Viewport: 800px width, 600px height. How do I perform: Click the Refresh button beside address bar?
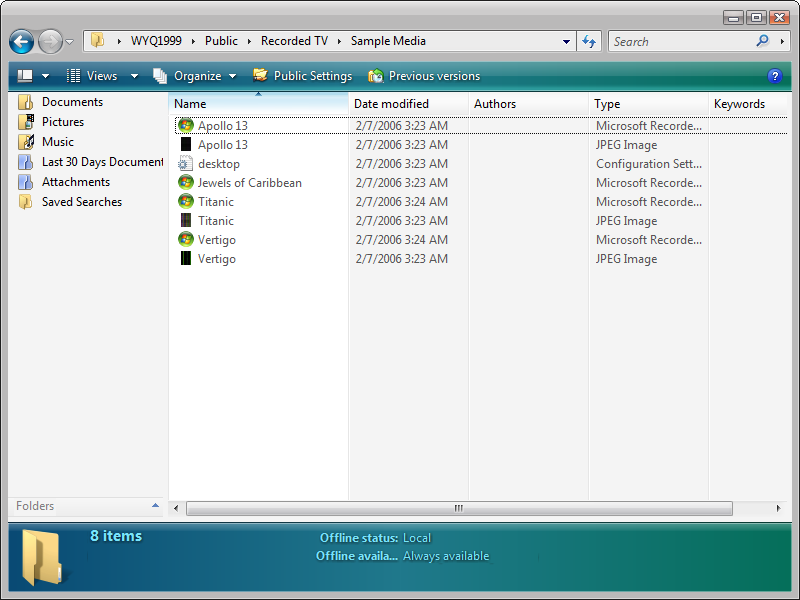[589, 42]
